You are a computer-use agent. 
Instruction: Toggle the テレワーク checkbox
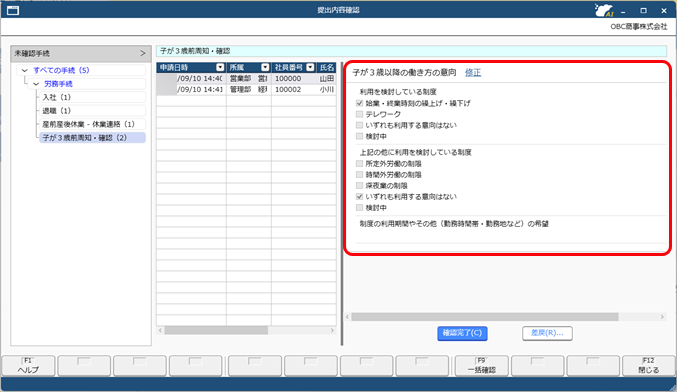coord(359,114)
